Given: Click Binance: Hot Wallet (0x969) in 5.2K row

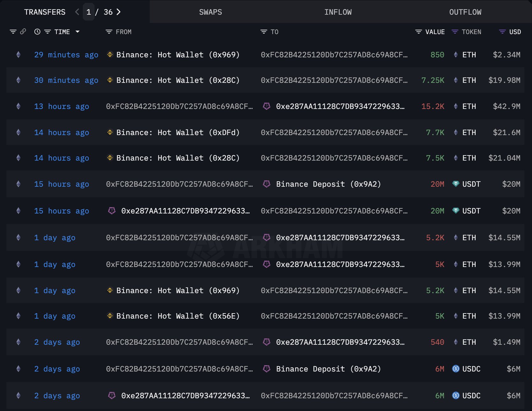Looking at the screenshot, I should (178, 291).
